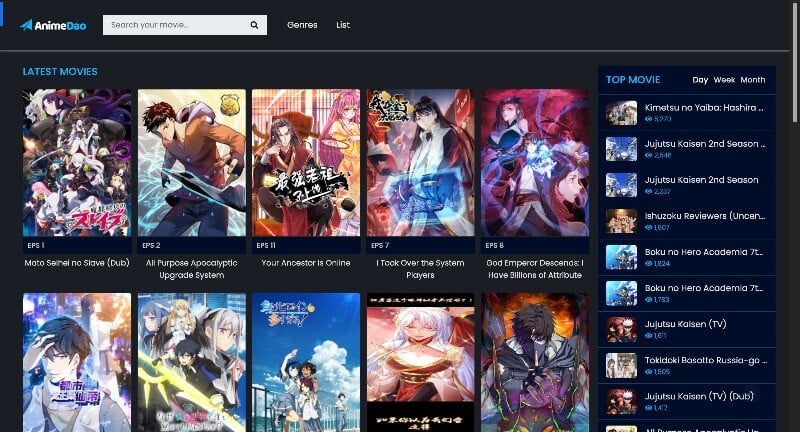Open I Took Over the System Players poster
Screen dimensions: 800x432
(420, 163)
